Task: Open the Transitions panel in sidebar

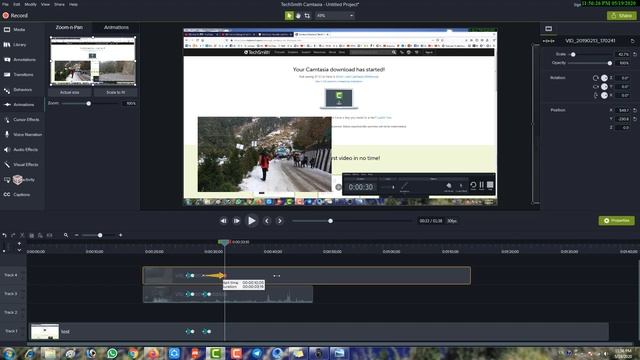Action: pyautogui.click(x=19, y=75)
